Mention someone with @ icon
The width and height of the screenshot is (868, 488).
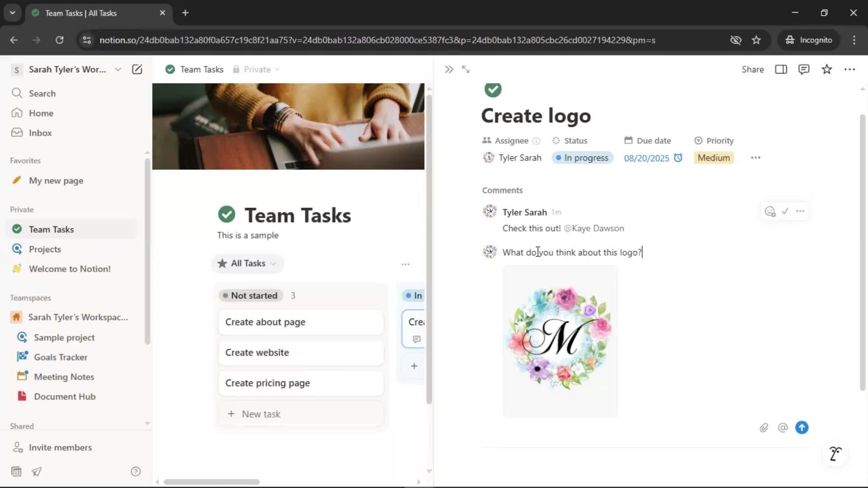[783, 427]
